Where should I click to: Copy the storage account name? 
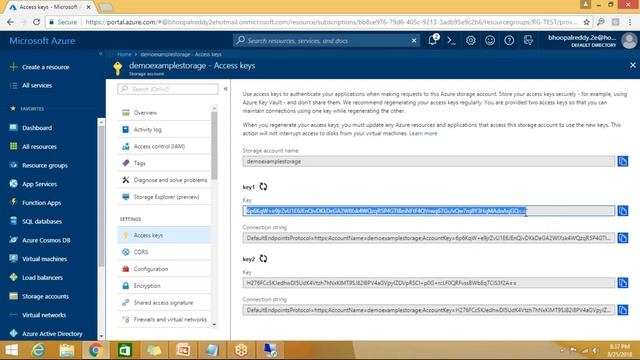[622, 161]
